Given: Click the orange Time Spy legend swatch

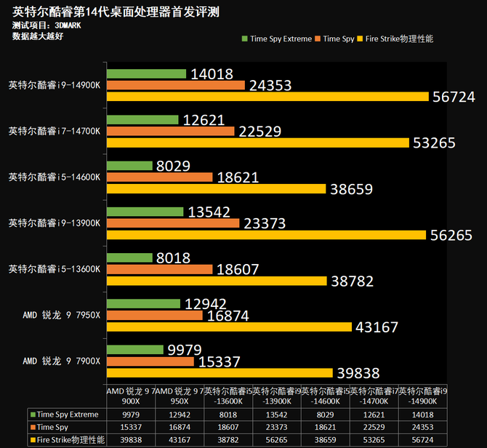Looking at the screenshot, I should click(x=318, y=39).
